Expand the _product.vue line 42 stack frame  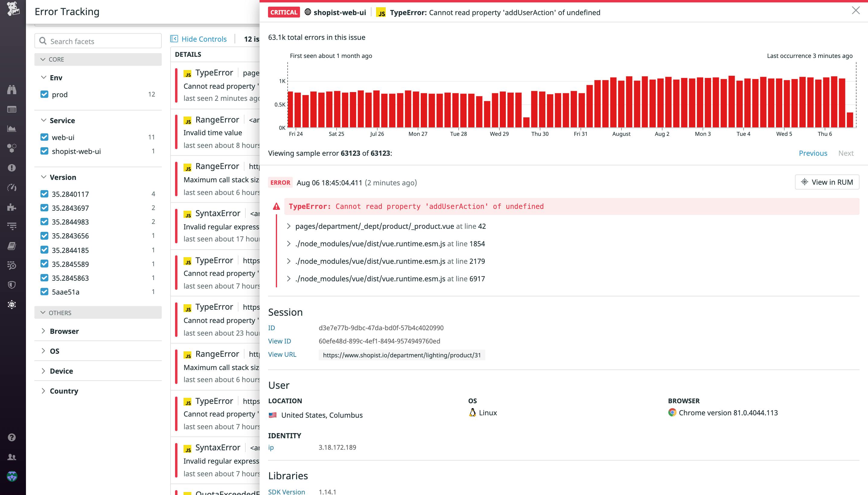(289, 226)
